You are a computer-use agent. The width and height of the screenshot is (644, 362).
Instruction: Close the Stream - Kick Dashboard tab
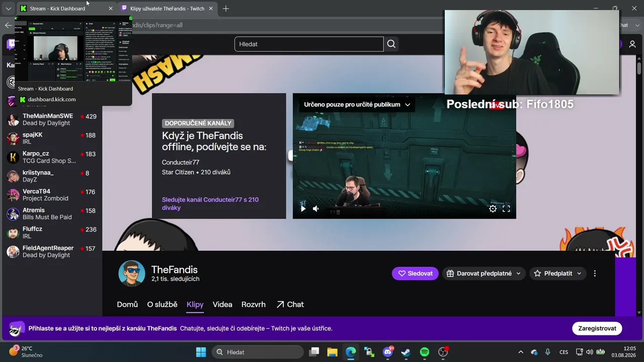click(111, 9)
